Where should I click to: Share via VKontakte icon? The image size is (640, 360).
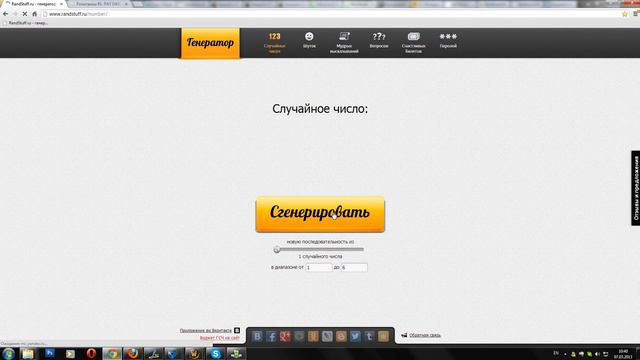(x=257, y=336)
